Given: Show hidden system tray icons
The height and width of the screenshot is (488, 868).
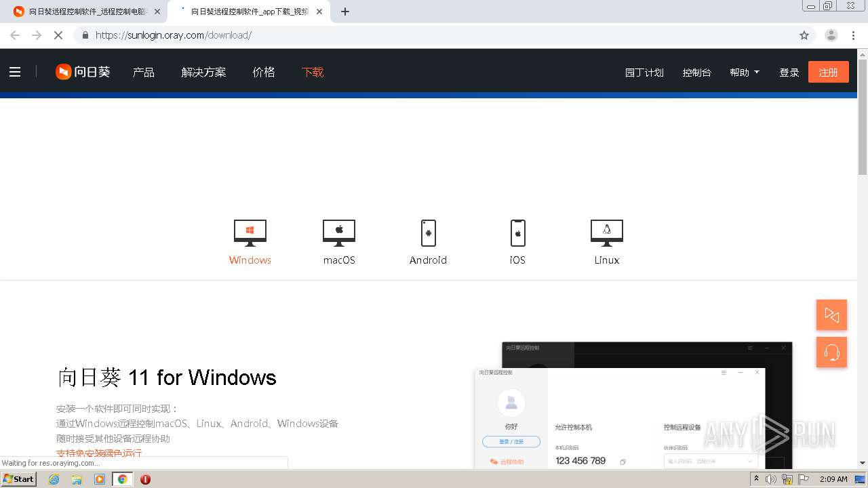Looking at the screenshot, I should (x=756, y=479).
